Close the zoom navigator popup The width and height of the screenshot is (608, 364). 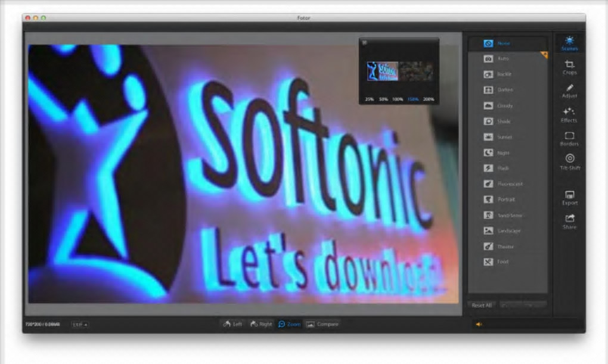point(364,43)
